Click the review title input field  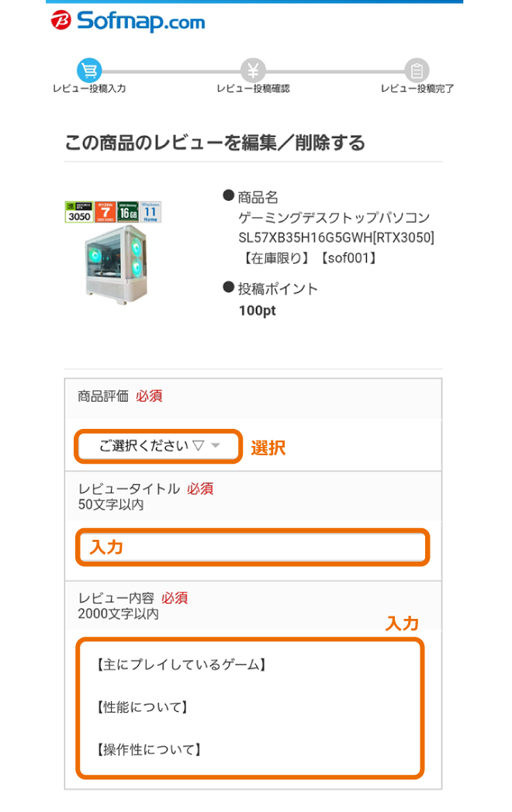[x=252, y=548]
